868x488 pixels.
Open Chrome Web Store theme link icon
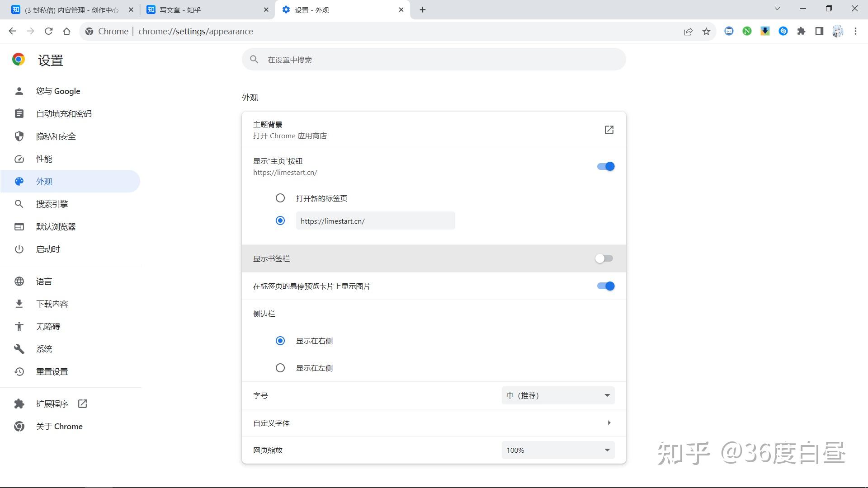click(609, 130)
